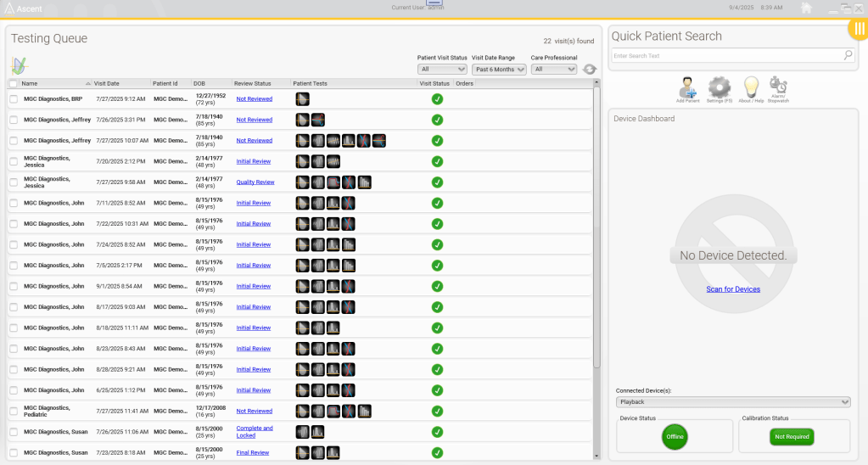Check the Jessica 7/20/2025 row checkbox
Image resolution: width=868 pixels, height=465 pixels.
(x=14, y=161)
